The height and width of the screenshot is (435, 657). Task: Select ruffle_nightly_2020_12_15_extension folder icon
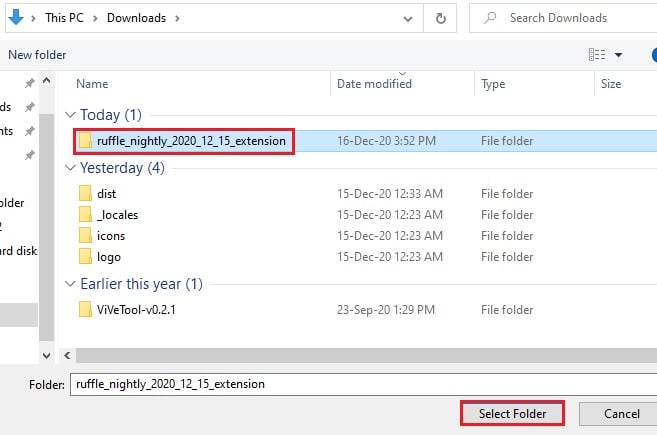[x=85, y=140]
